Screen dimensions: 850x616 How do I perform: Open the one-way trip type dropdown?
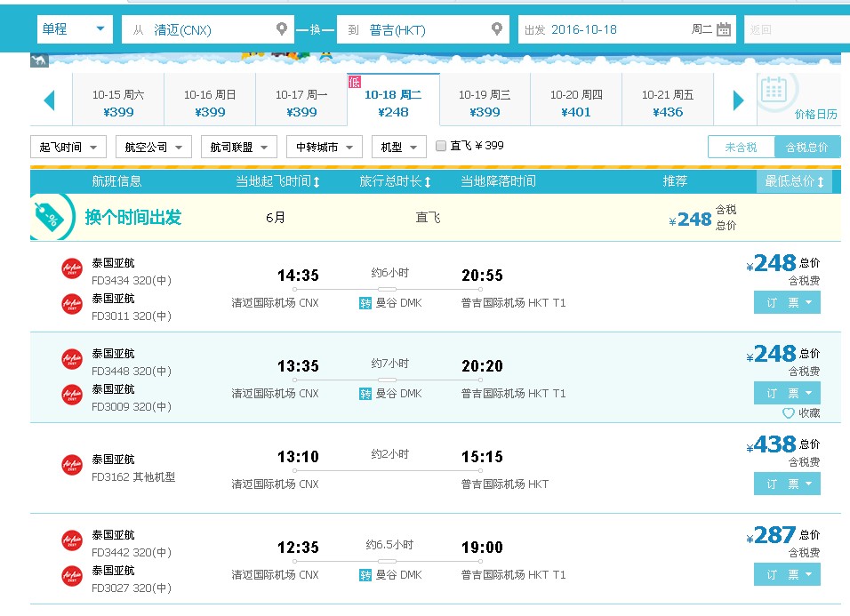point(75,29)
